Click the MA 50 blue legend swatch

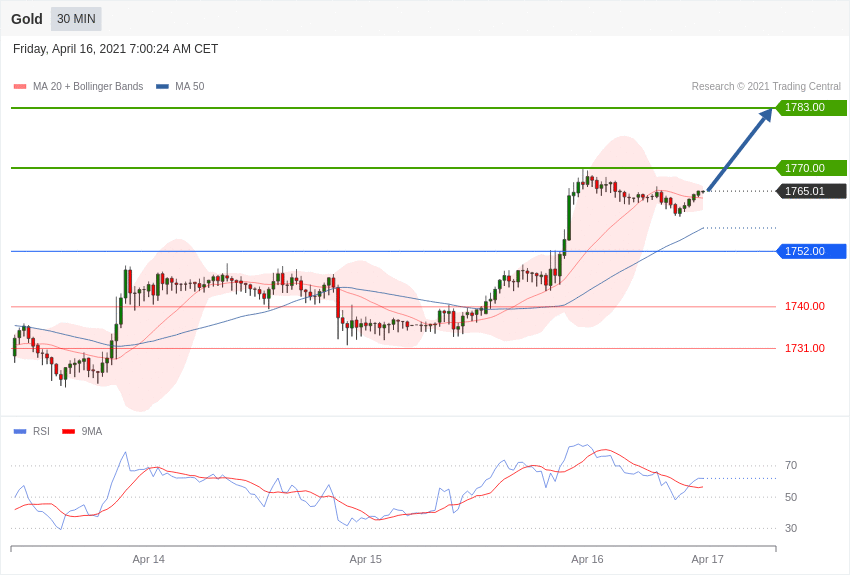tap(162, 87)
